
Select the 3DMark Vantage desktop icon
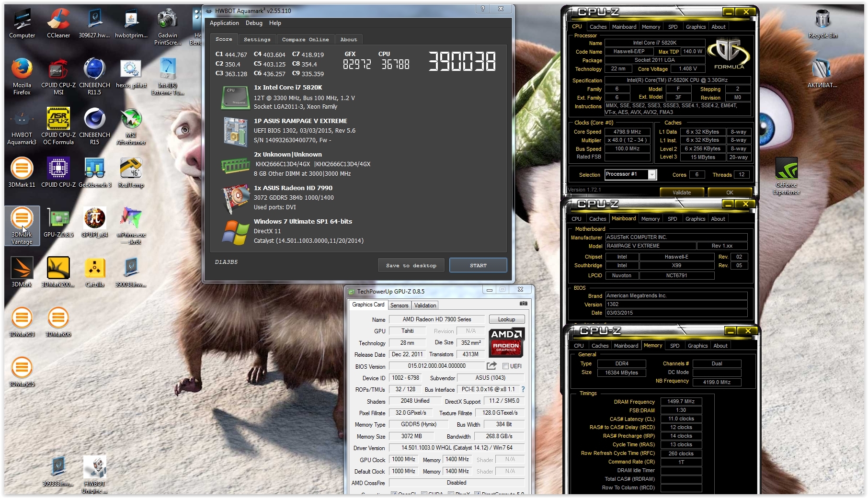22,226
